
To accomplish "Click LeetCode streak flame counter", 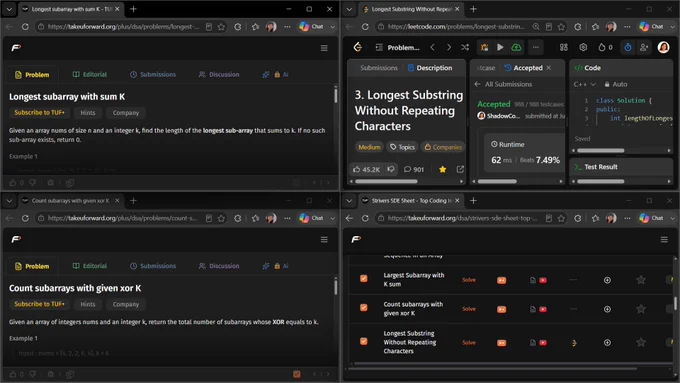I will [x=605, y=47].
